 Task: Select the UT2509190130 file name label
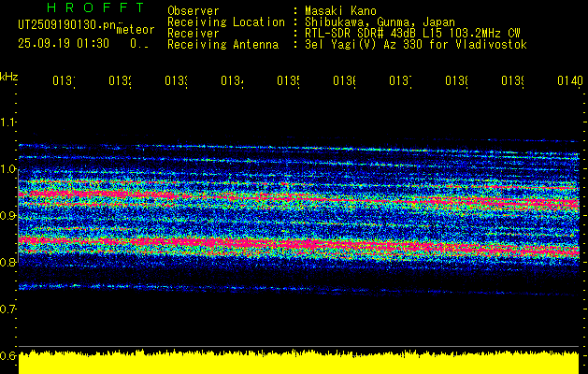click(65, 26)
